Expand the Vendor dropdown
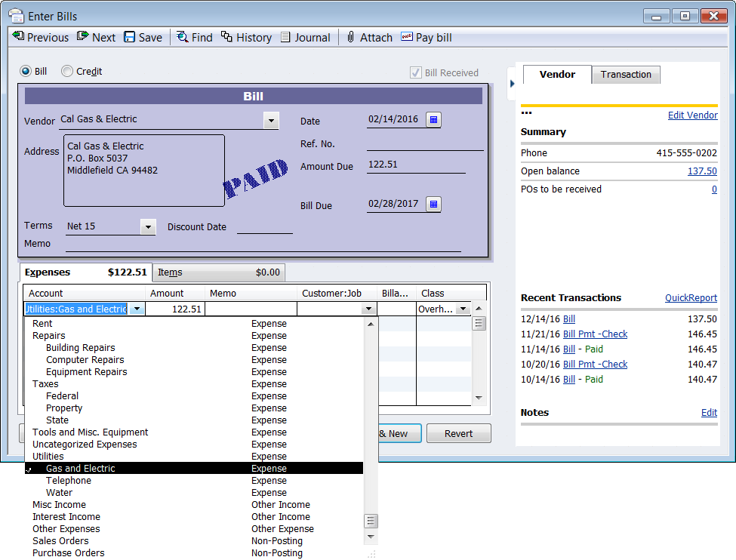 point(271,120)
